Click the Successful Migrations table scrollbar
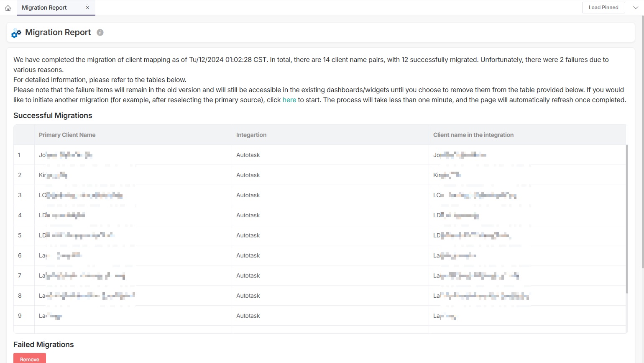This screenshot has width=644, height=363. coord(626,218)
